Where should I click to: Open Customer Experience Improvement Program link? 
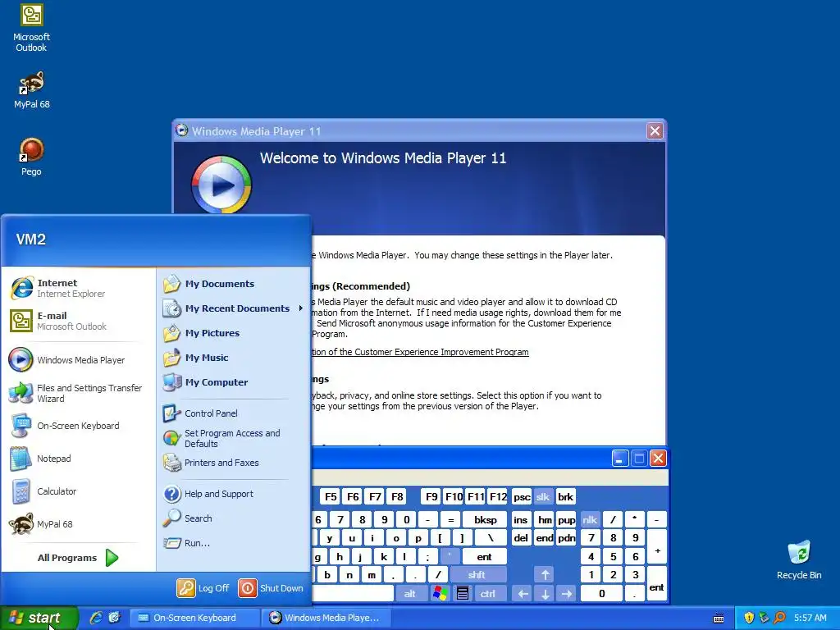[420, 352]
